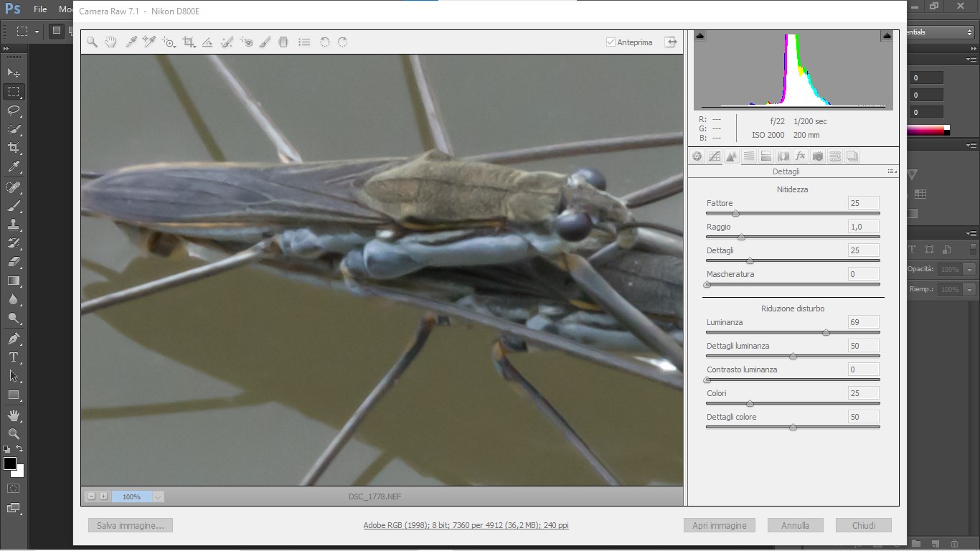Toggle shadow clipping warning on histogram
Image resolution: width=980 pixels, height=551 pixels.
coord(701,36)
